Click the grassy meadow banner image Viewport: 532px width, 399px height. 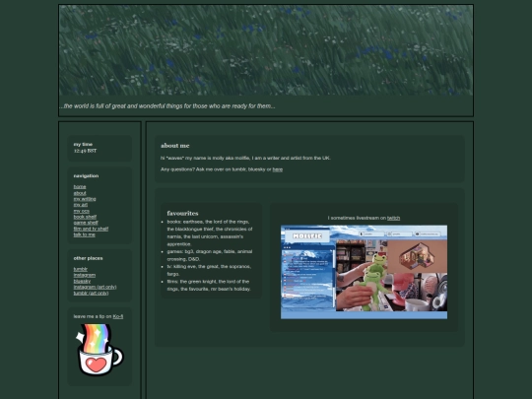[x=266, y=50]
